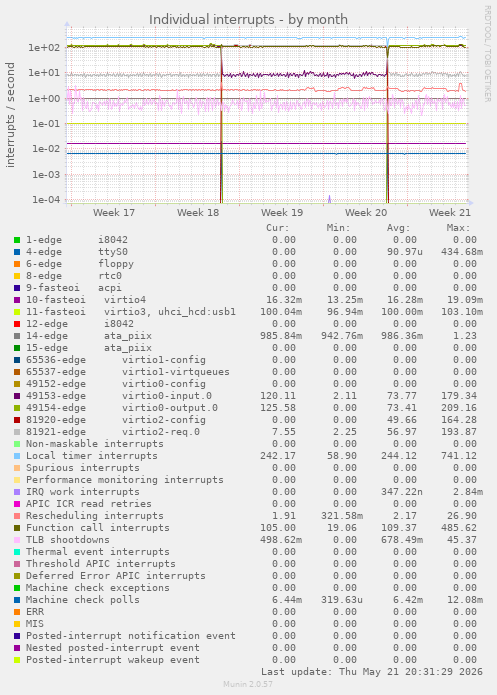Viewport: 497px width, 695px height.
Task: Select the Machine check polls legend label
Action: tap(83, 600)
